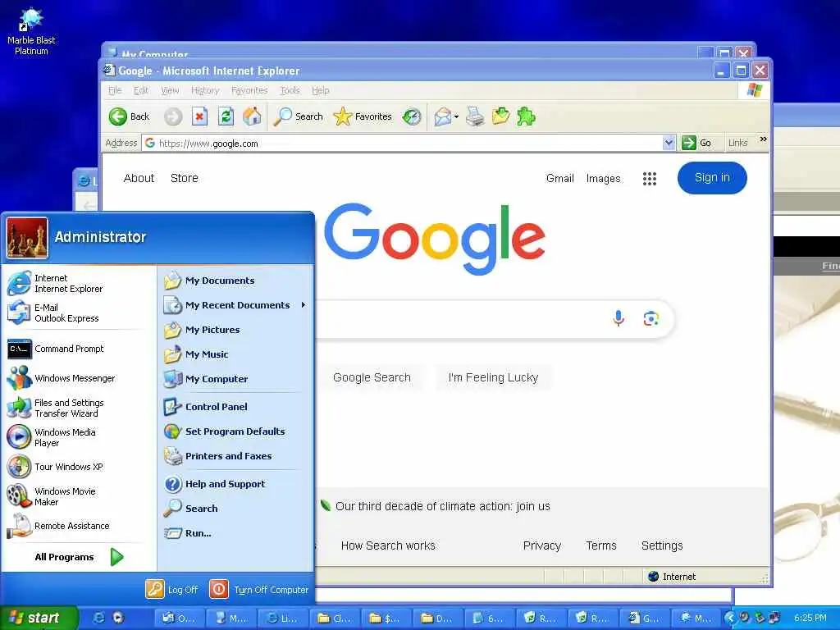This screenshot has height=630, width=840.
Task: Open Outlook Express E-Mail in the Start menu
Action: (79, 313)
